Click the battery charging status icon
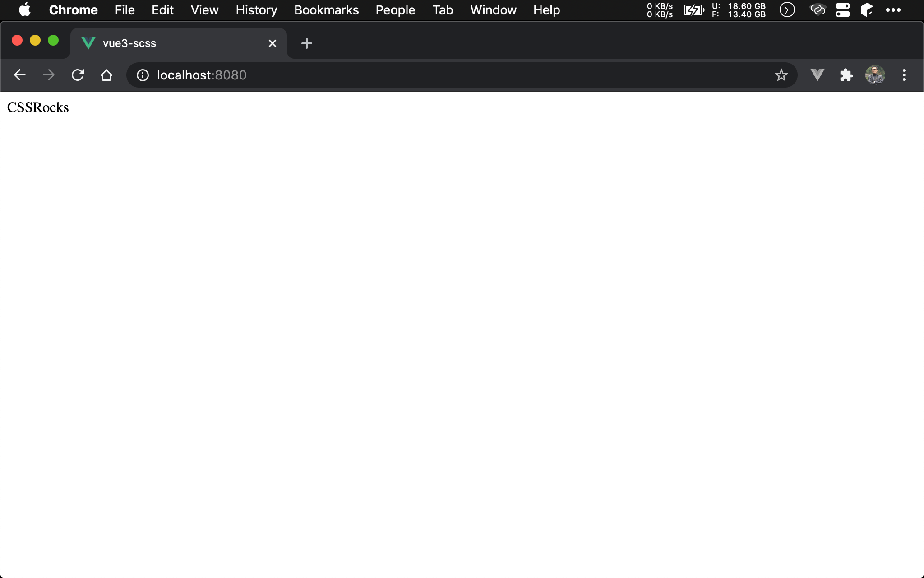The width and height of the screenshot is (924, 578). point(693,10)
